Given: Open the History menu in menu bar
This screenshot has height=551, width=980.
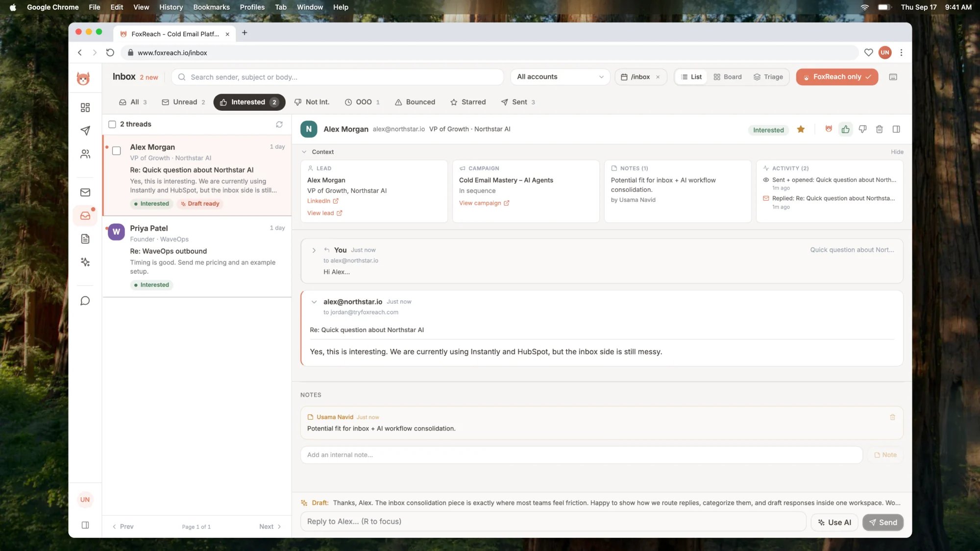Looking at the screenshot, I should pos(171,7).
